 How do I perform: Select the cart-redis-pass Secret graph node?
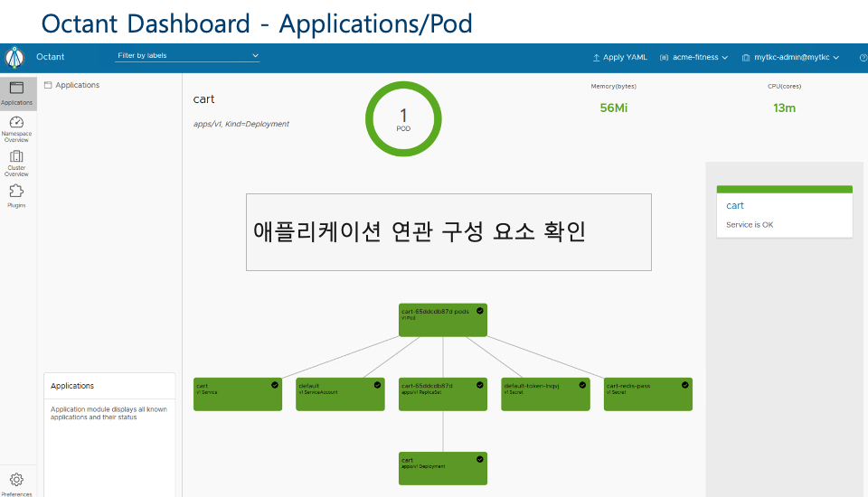point(648,394)
